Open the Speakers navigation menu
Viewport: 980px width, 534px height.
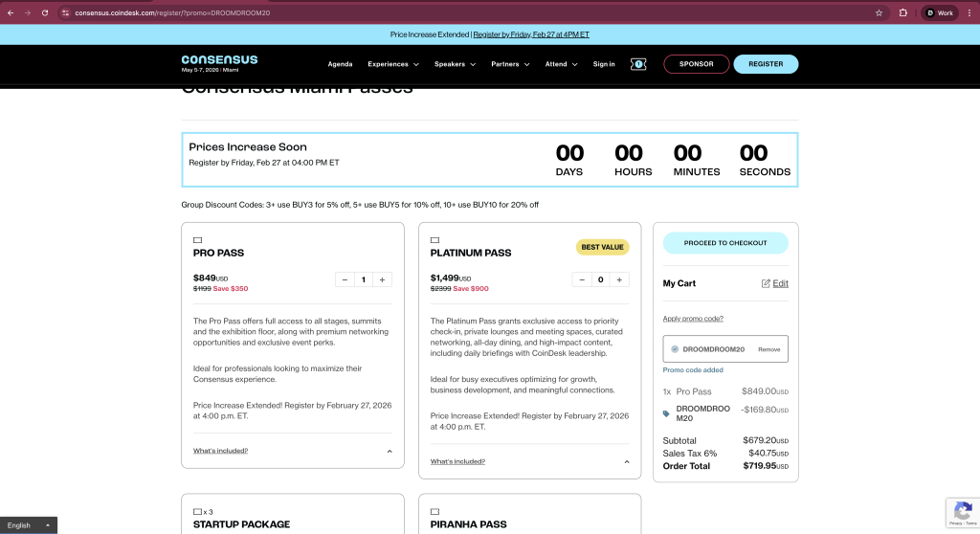456,64
